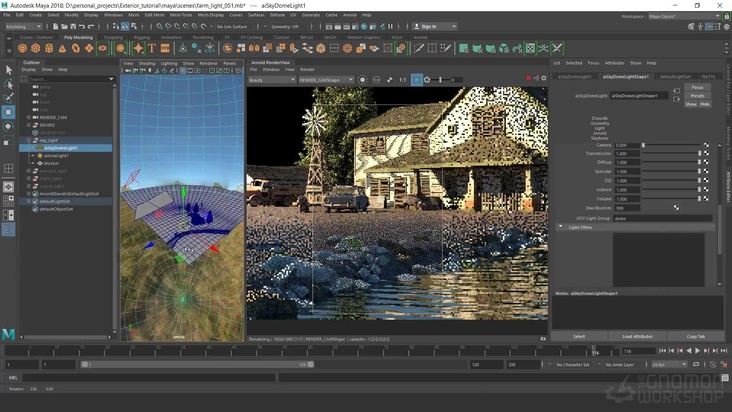The image size is (732, 412).
Task: Adjust the exposure slider in Arnold RenderView
Action: tap(440, 80)
